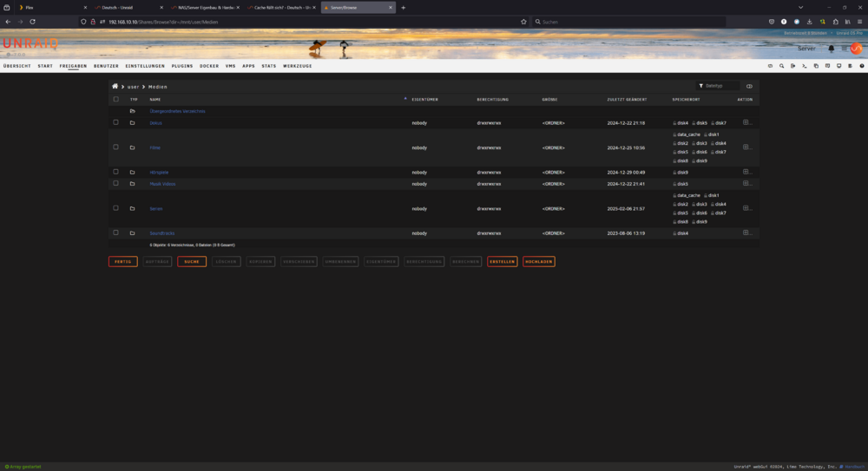Click the folder icon beside Serien

[x=132, y=209]
